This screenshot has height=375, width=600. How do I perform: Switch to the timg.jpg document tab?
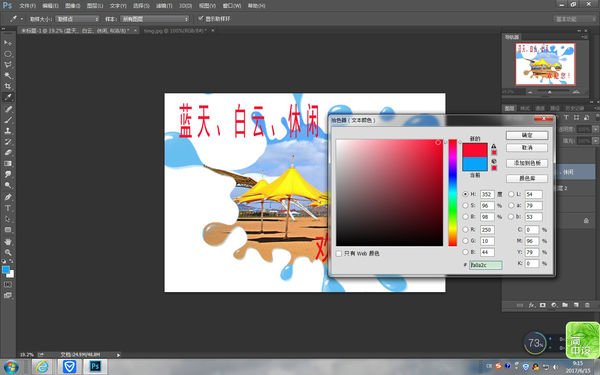pyautogui.click(x=175, y=30)
